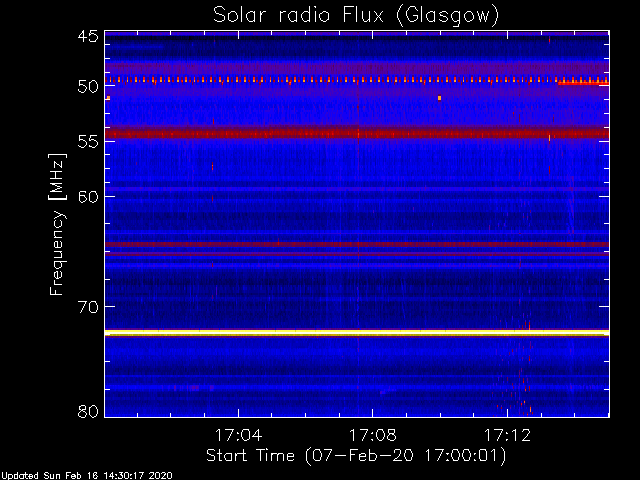Click the '17:08' time axis label

(x=373, y=435)
